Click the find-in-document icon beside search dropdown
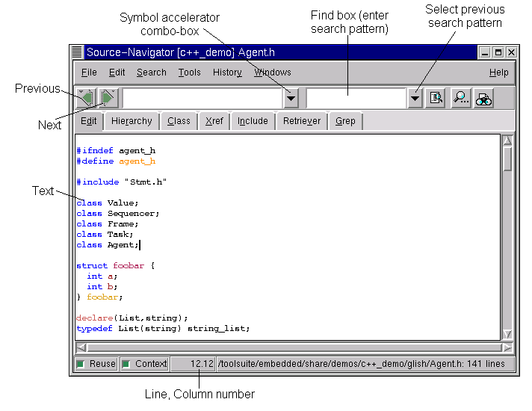This screenshot has height=411, width=532. (436, 99)
